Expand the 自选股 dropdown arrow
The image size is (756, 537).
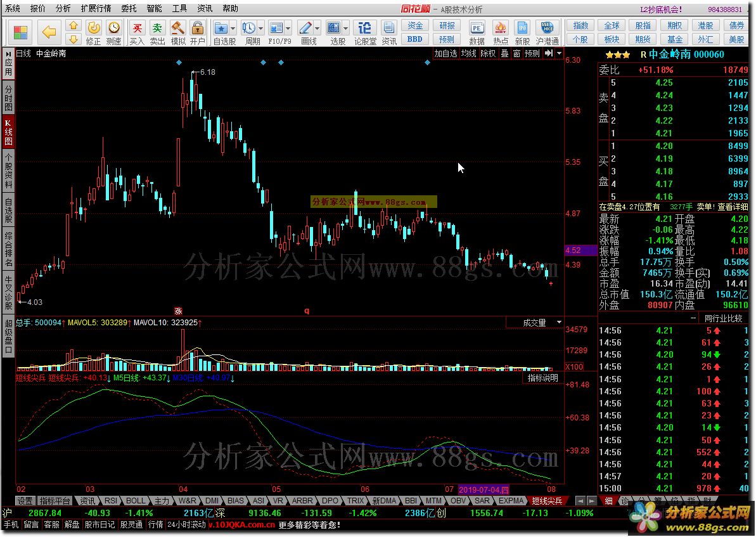click(233, 28)
